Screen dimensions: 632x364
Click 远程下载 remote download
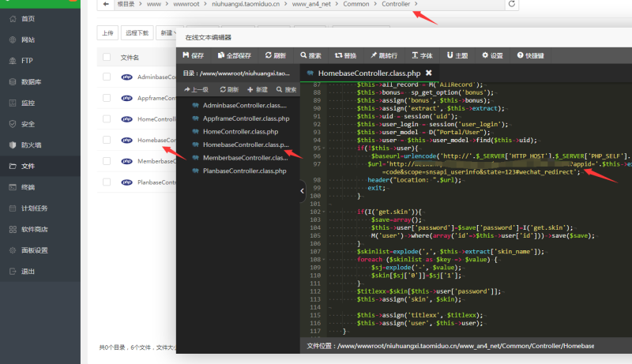coord(137,33)
